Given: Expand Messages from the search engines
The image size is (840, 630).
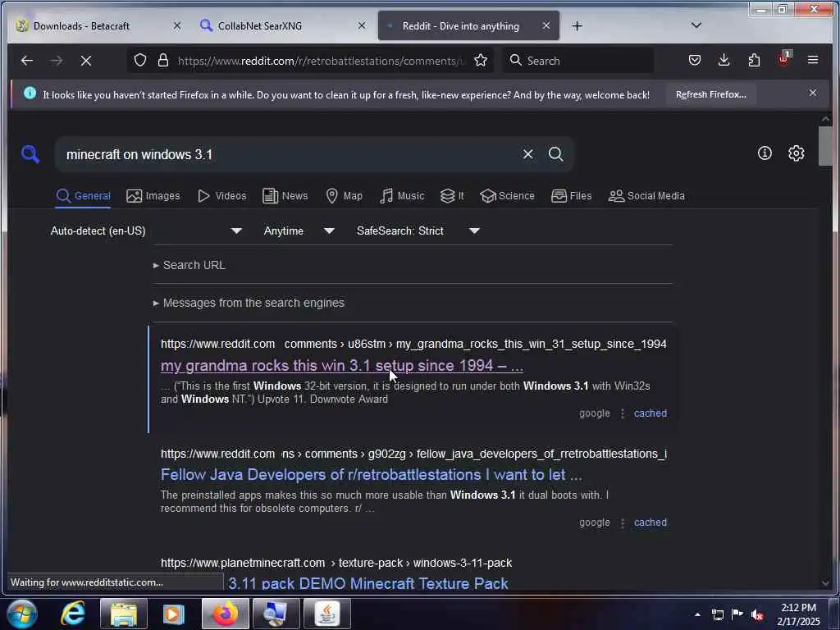Looking at the screenshot, I should (249, 303).
